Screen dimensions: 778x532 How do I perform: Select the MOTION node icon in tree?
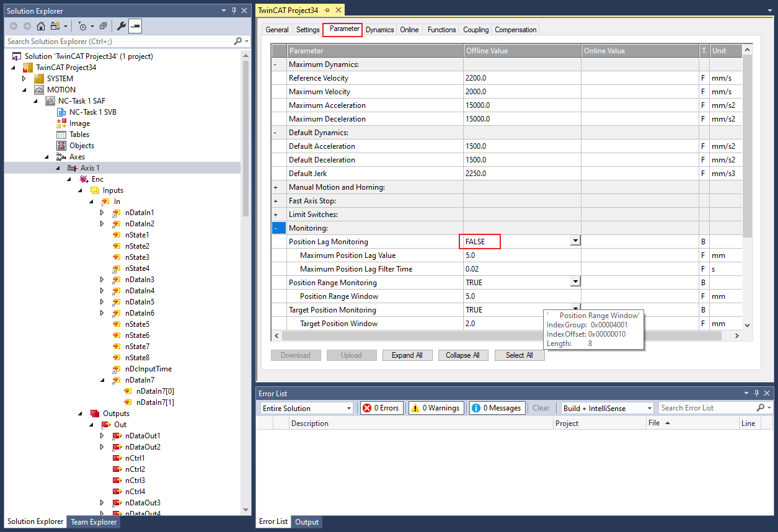pos(39,90)
